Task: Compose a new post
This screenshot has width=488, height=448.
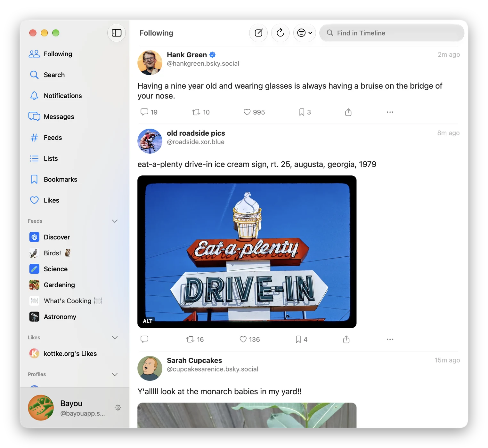Action: [258, 33]
